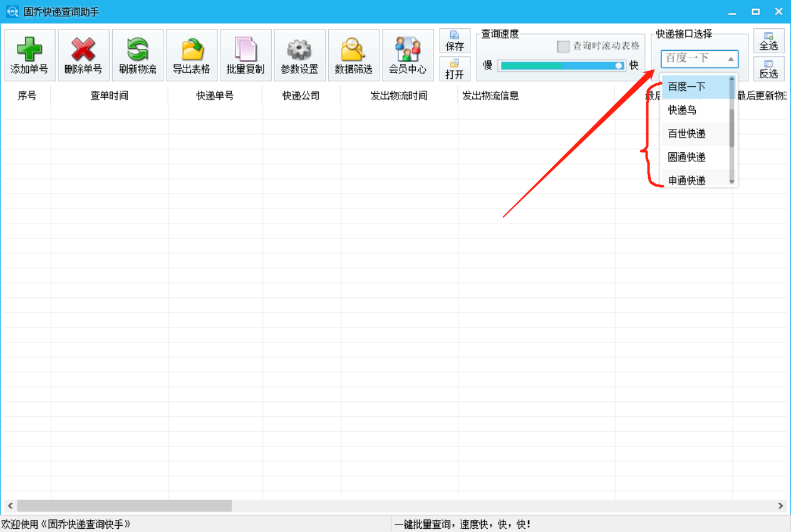
Task: Click 刷新物流 to refresh logistics info
Action: click(x=137, y=54)
